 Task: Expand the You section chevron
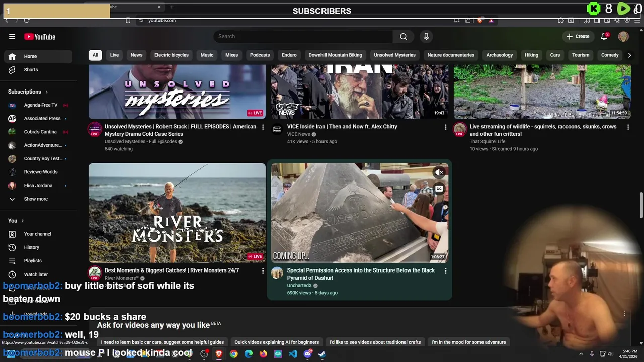click(x=22, y=221)
